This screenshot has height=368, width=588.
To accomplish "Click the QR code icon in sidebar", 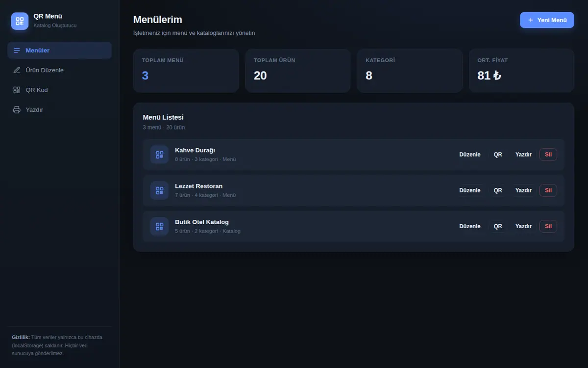I will click(x=17, y=90).
